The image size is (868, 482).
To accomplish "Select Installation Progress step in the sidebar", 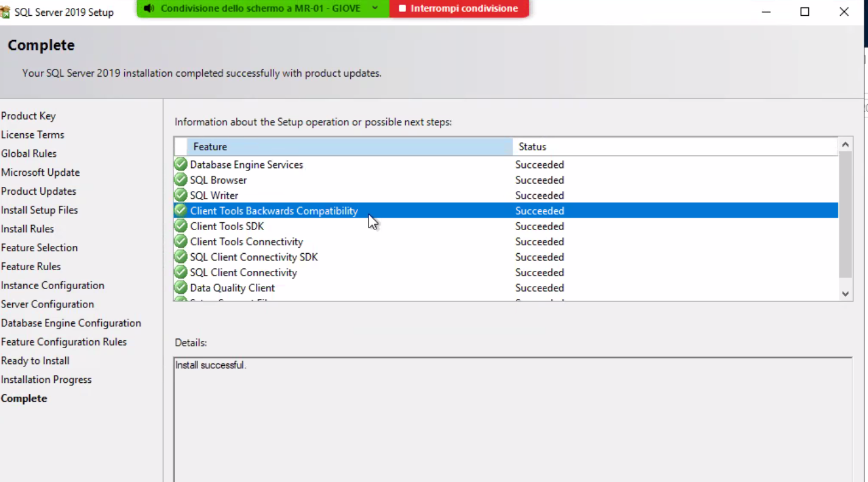I will click(46, 379).
